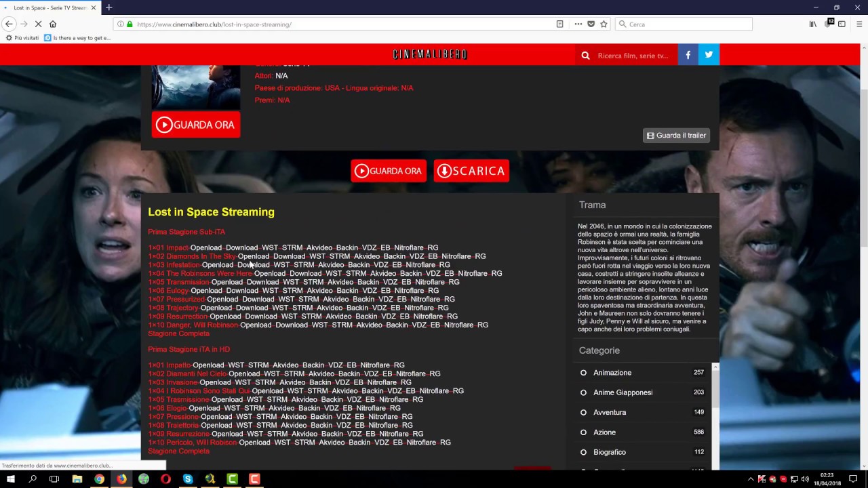The height and width of the screenshot is (488, 868).
Task: Click the address bar URL
Action: (x=214, y=24)
